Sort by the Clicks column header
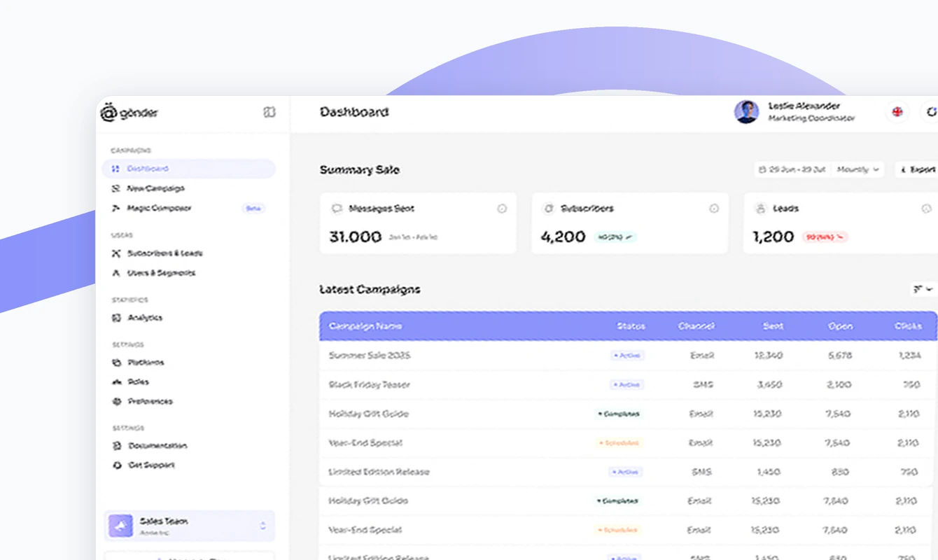 tap(908, 326)
